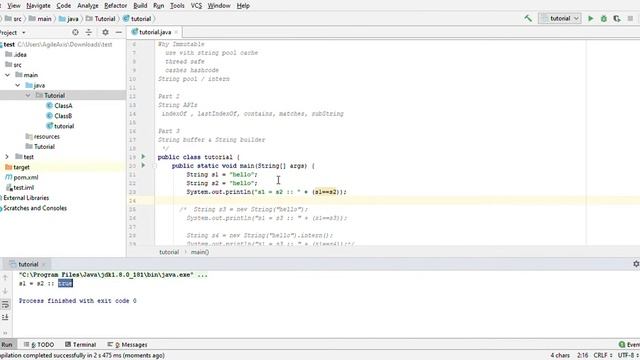Select the target folder in project tree
This screenshot has width=640, height=360.
click(x=21, y=167)
